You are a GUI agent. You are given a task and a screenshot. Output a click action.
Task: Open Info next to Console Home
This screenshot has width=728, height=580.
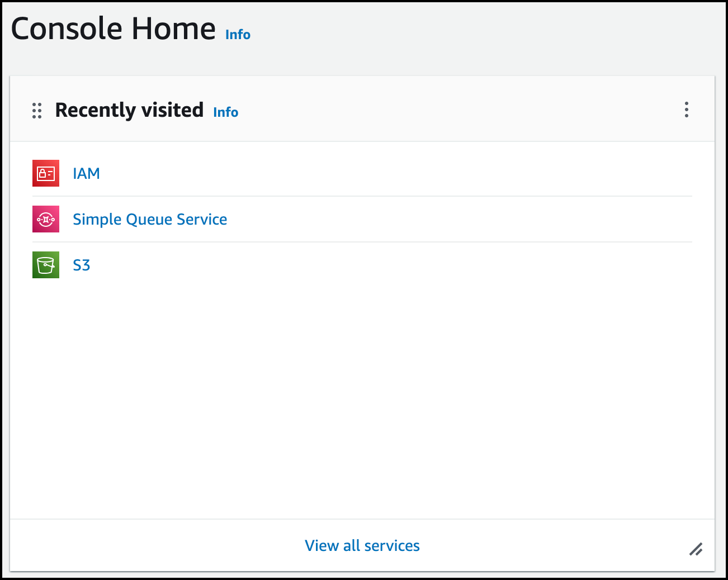click(238, 35)
